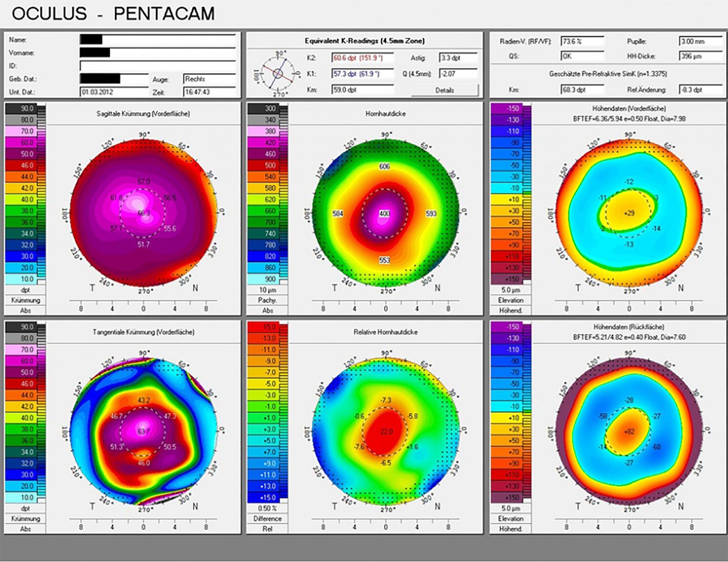This screenshot has height=562, width=728.
Task: Click the 400 thinnest point on pachymetry map
Action: [x=384, y=214]
